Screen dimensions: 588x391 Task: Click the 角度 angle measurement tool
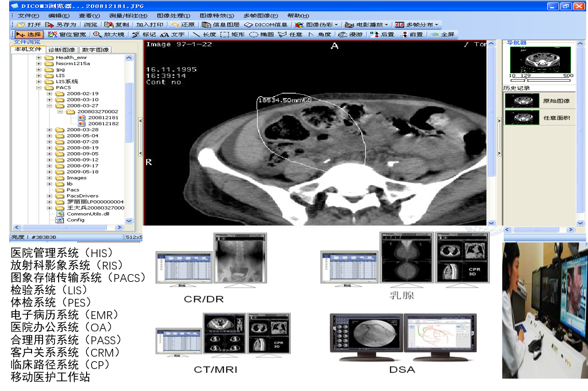click(x=320, y=34)
